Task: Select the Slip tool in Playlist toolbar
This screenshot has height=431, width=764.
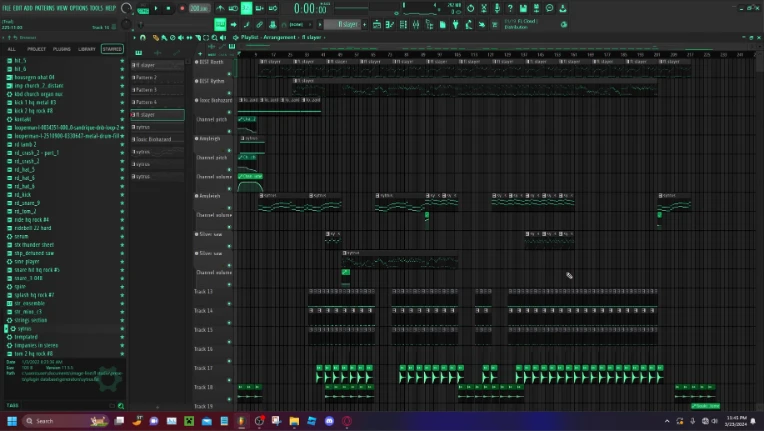Action: pos(189,37)
